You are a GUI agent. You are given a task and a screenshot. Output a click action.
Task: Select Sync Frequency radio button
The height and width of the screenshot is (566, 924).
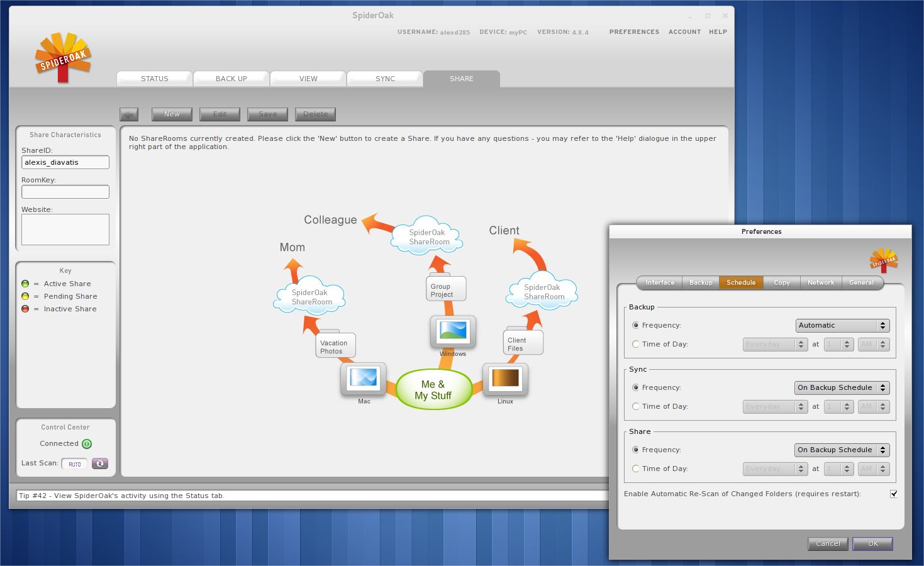pos(635,387)
